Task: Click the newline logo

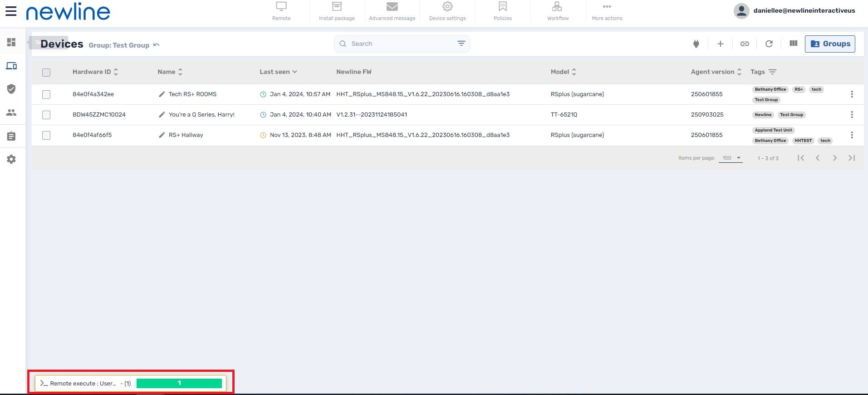Action: pos(68,12)
